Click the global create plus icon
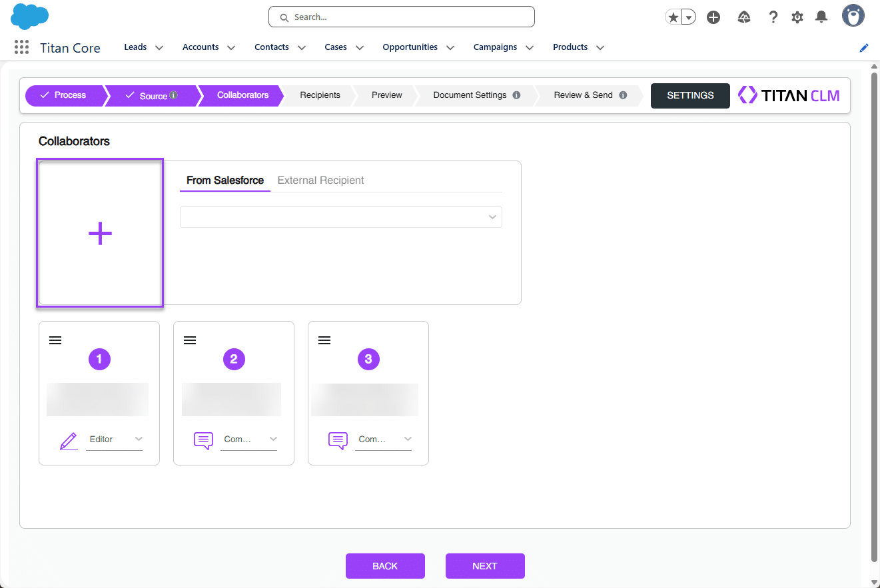880x588 pixels. tap(713, 17)
